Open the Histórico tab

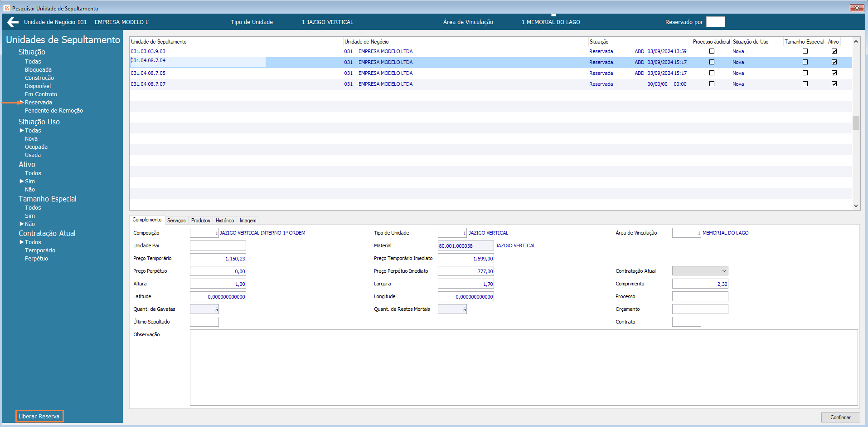[225, 221]
